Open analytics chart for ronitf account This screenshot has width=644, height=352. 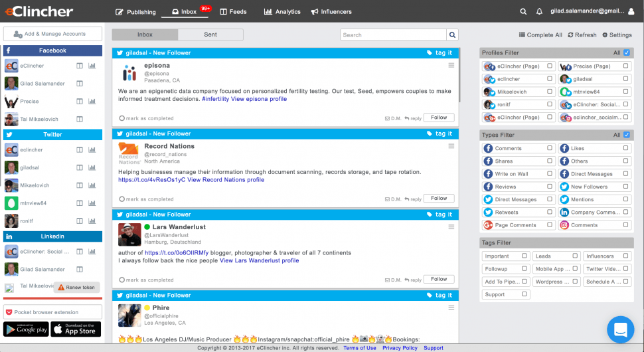92,220
